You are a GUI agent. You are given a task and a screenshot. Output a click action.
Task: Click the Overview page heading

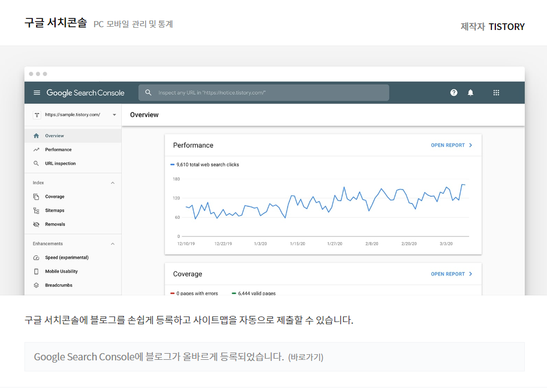coord(144,114)
